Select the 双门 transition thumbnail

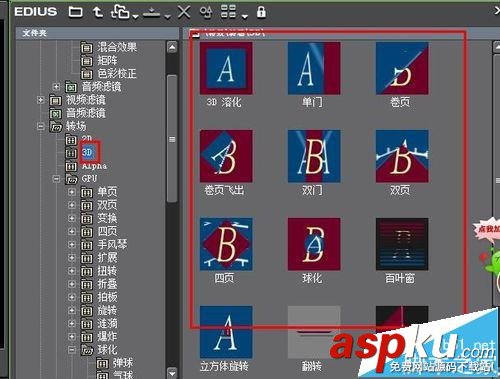click(x=314, y=156)
